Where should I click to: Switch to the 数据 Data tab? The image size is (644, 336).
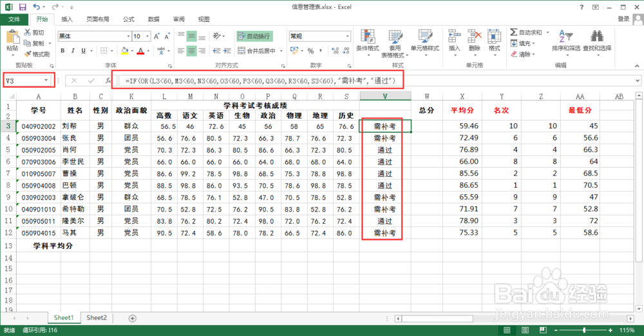(154, 19)
